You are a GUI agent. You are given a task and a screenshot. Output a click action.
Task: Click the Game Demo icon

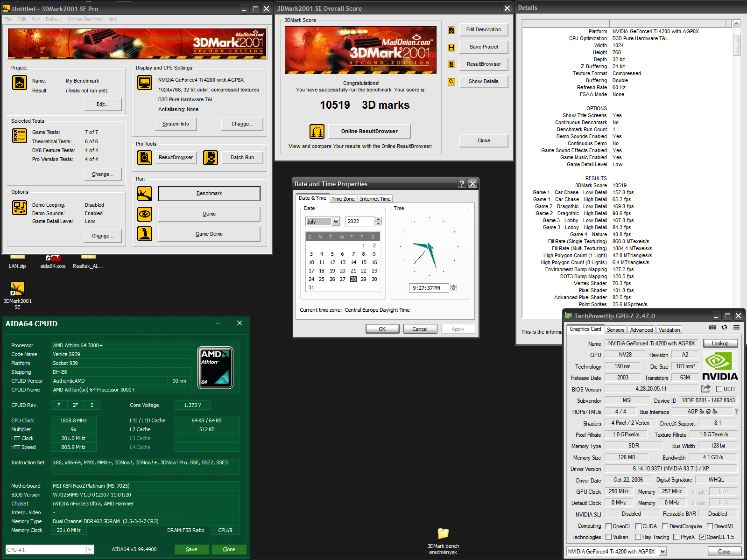145,234
